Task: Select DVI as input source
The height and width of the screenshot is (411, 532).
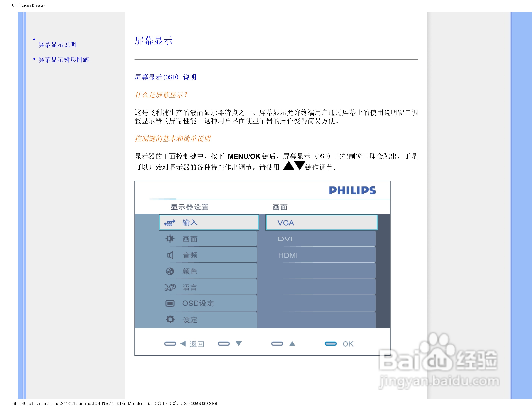Action: click(285, 239)
